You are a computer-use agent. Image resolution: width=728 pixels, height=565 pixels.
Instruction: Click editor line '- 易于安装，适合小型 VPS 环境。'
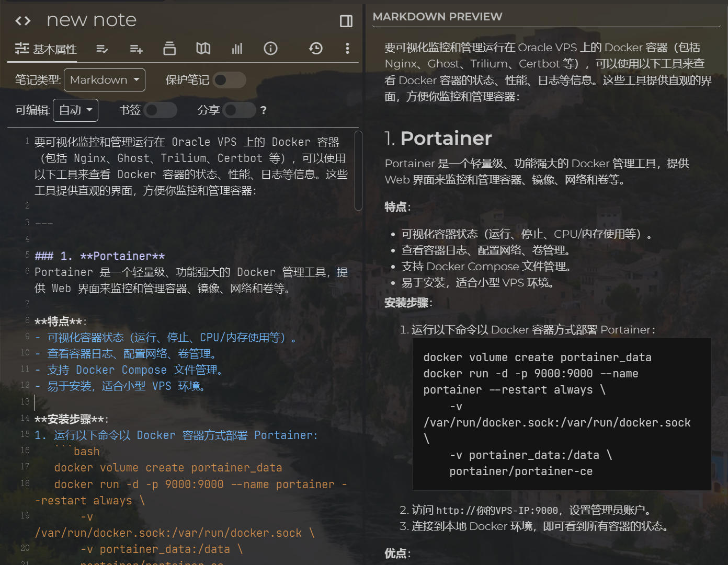coord(121,386)
